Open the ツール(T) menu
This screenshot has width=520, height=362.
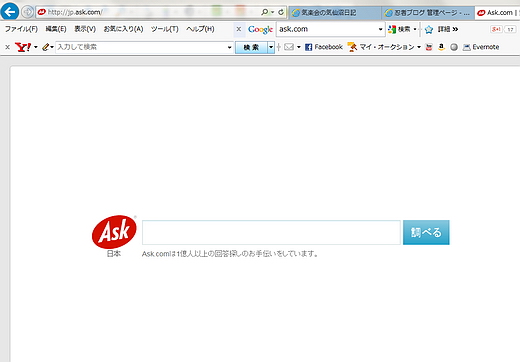(165, 29)
